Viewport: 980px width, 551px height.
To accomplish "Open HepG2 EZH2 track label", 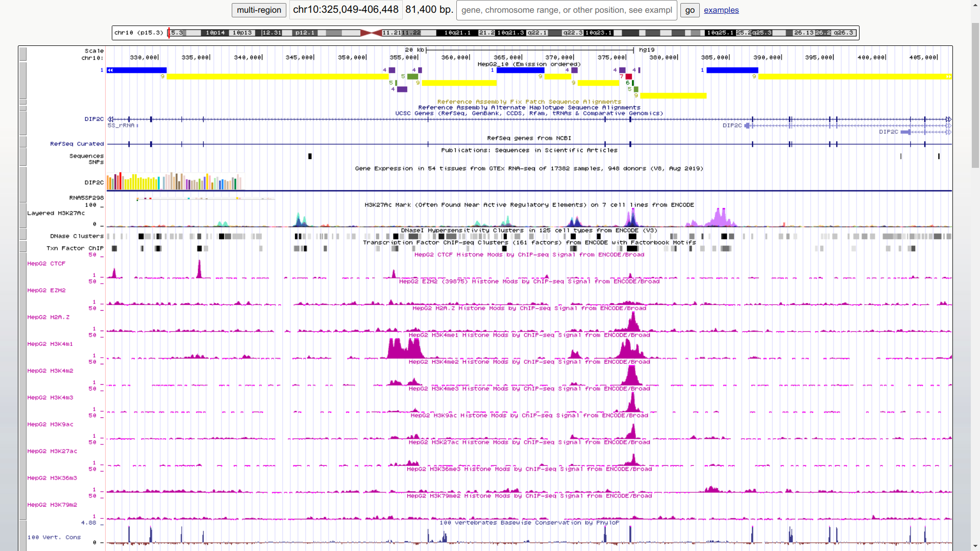I will (46, 290).
